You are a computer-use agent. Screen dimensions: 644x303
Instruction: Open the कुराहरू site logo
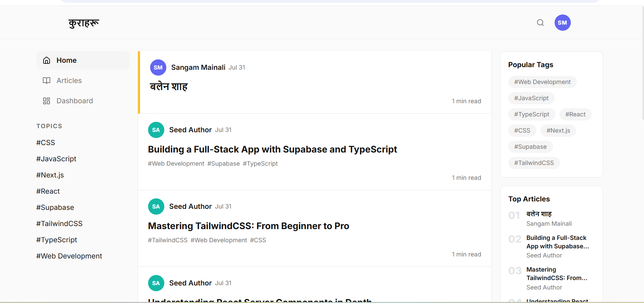[84, 23]
